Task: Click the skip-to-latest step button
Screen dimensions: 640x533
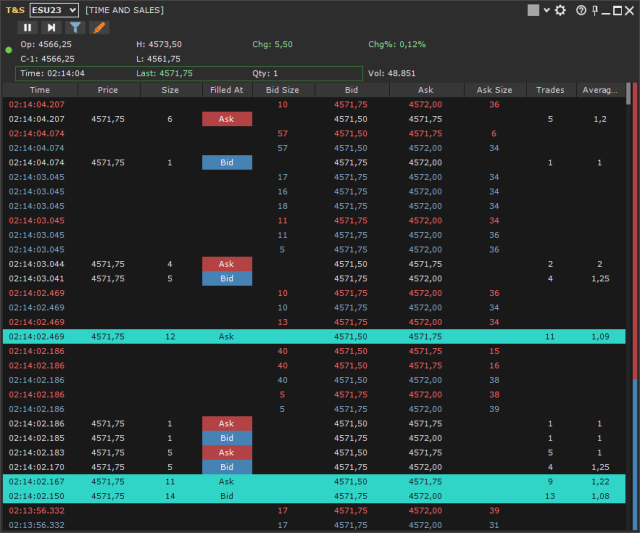Action: (x=51, y=28)
